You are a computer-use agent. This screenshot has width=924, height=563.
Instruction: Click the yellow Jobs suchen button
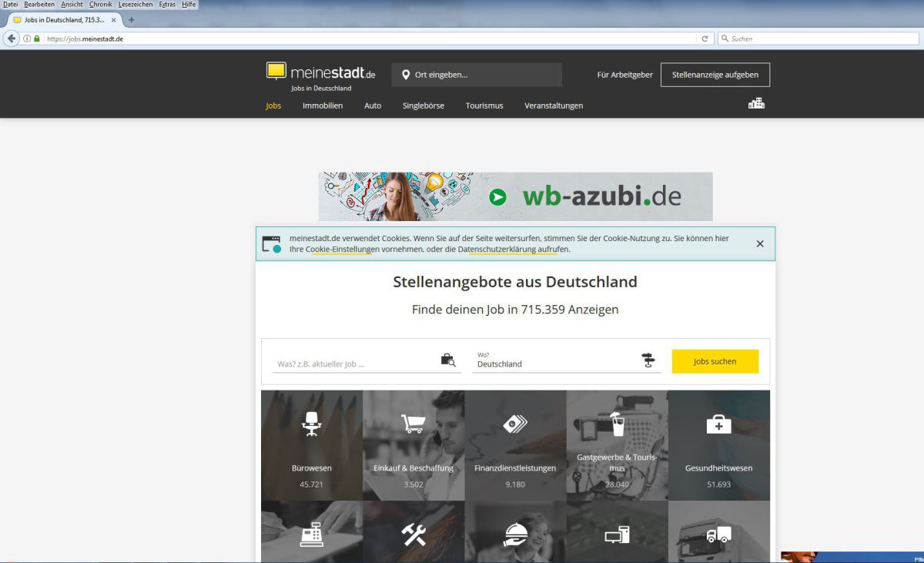[x=715, y=361]
